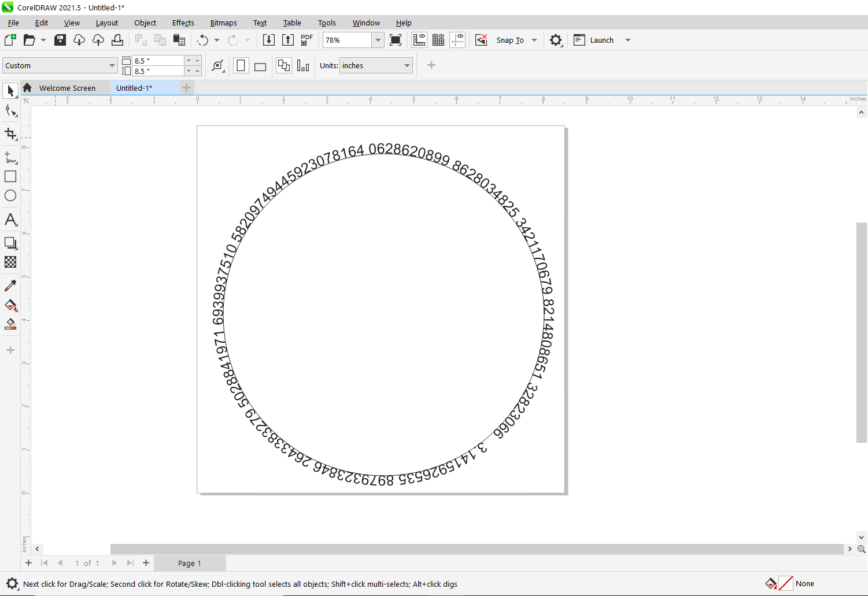Open a file with the folder icon
Image resolution: width=868 pixels, height=596 pixels.
(29, 40)
